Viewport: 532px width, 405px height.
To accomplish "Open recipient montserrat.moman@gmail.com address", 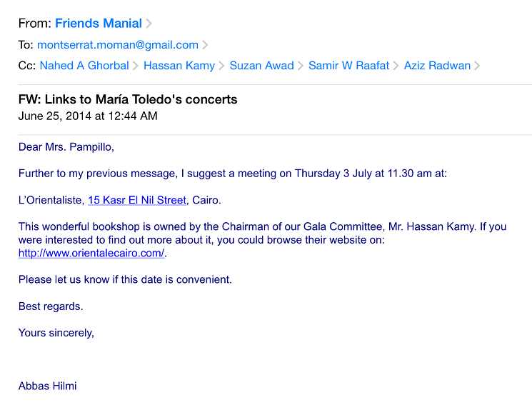I will click(x=118, y=45).
